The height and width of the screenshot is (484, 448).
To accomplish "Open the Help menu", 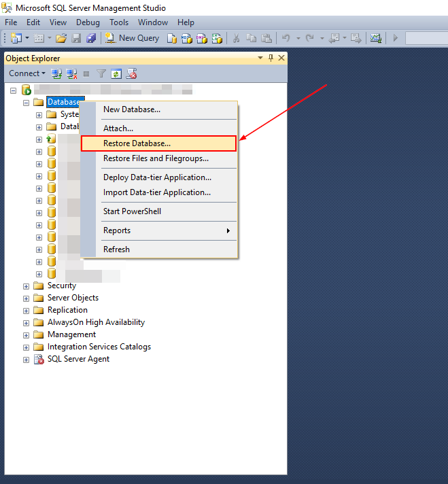I will click(186, 22).
